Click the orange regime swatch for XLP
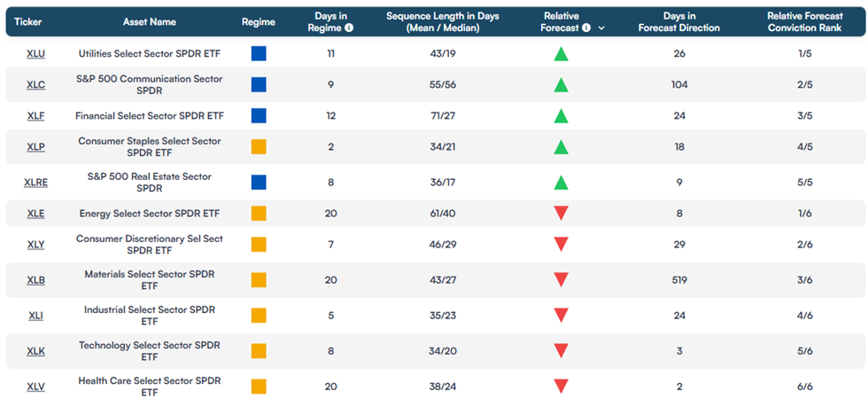 pos(259,147)
